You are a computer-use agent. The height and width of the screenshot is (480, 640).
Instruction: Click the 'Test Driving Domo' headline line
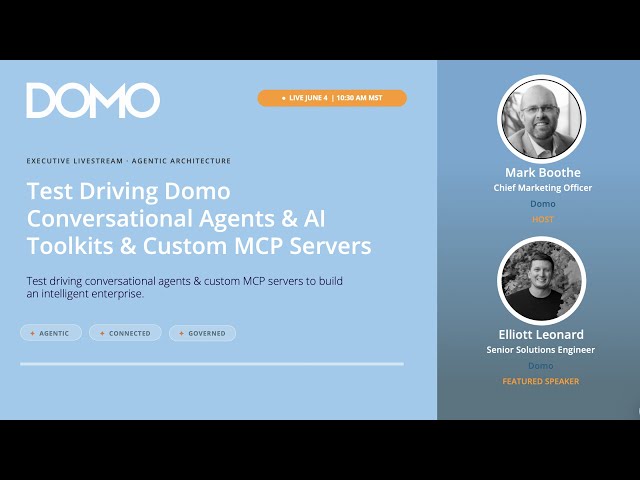pos(129,191)
